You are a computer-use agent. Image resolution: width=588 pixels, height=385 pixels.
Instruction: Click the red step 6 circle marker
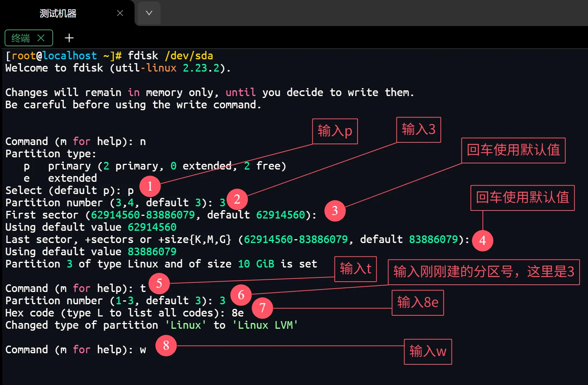click(x=241, y=295)
